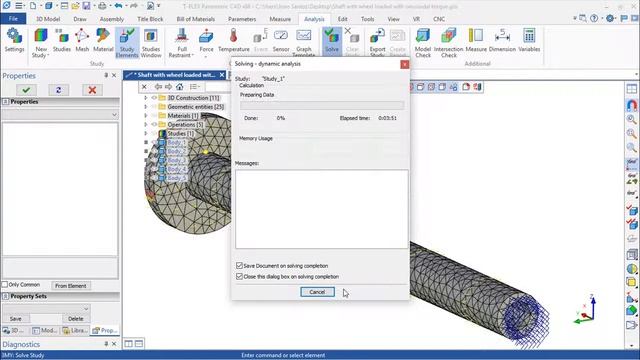Click Save in Property Sets
This screenshot has height=360, width=640.
tap(16, 319)
